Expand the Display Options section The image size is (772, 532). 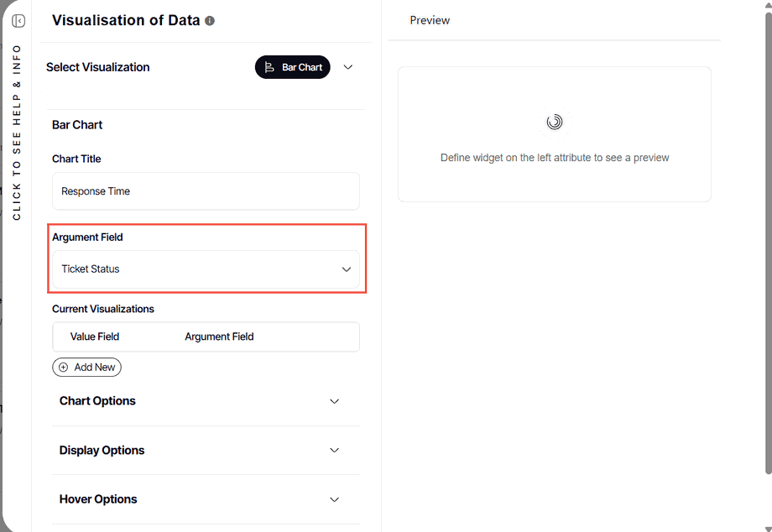pyautogui.click(x=334, y=451)
